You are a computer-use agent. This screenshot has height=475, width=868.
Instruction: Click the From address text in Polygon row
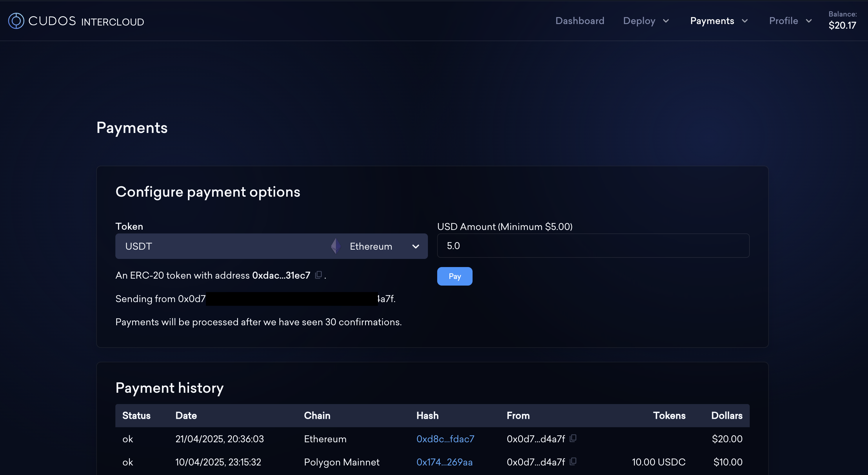(x=536, y=462)
